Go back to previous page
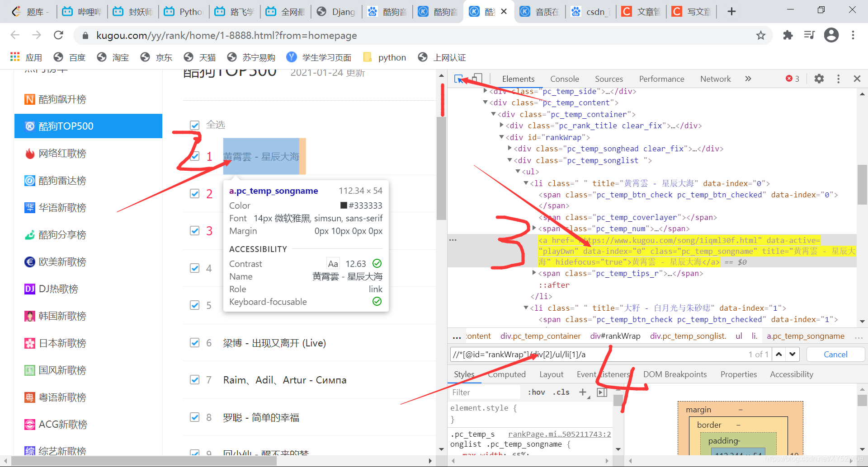The image size is (868, 467). click(15, 35)
